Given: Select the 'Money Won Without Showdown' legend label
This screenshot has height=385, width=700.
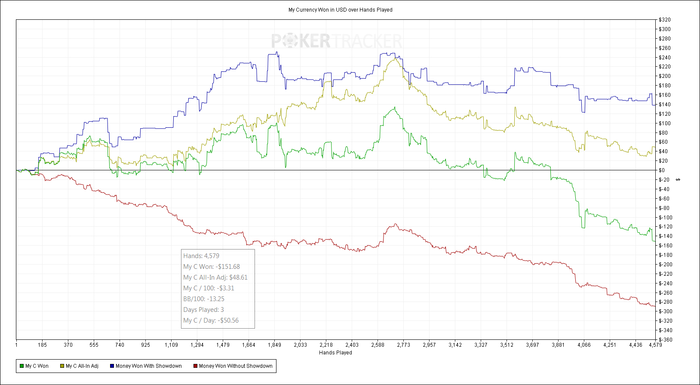Looking at the screenshot, I should 235,366.
